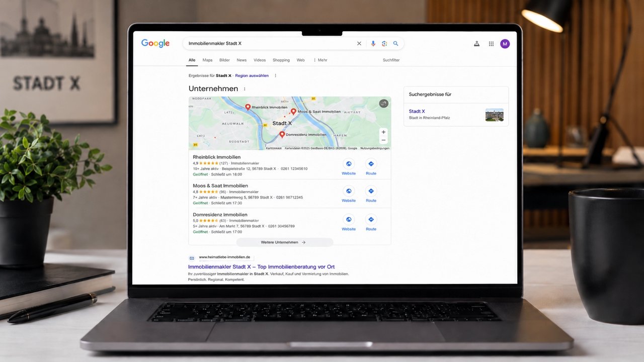Expand the Mehr search categories menu
This screenshot has height=362, width=644.
click(320, 60)
